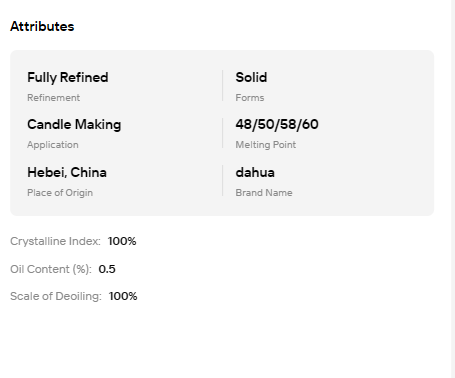Select the Scale of Deoiling 100% value

pos(123,296)
